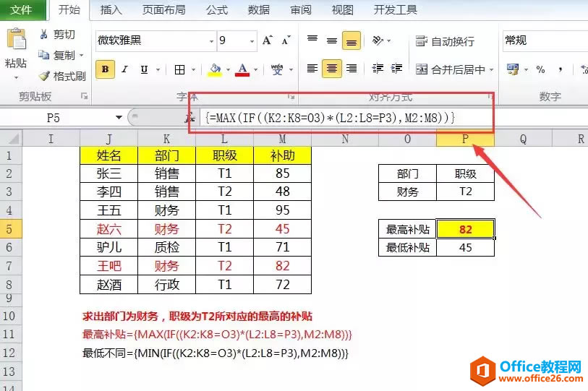The width and height of the screenshot is (588, 391).
Task: Select the Format Painter brush
Action: (x=44, y=76)
